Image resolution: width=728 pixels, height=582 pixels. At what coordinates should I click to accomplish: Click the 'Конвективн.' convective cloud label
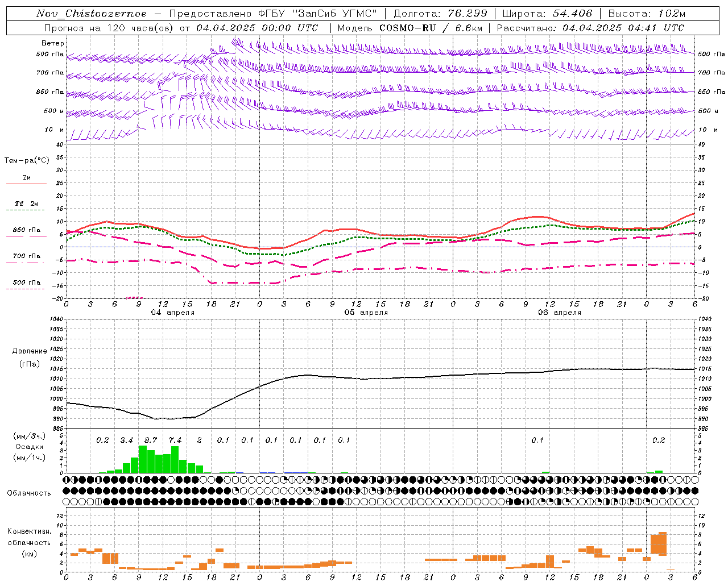(x=29, y=531)
